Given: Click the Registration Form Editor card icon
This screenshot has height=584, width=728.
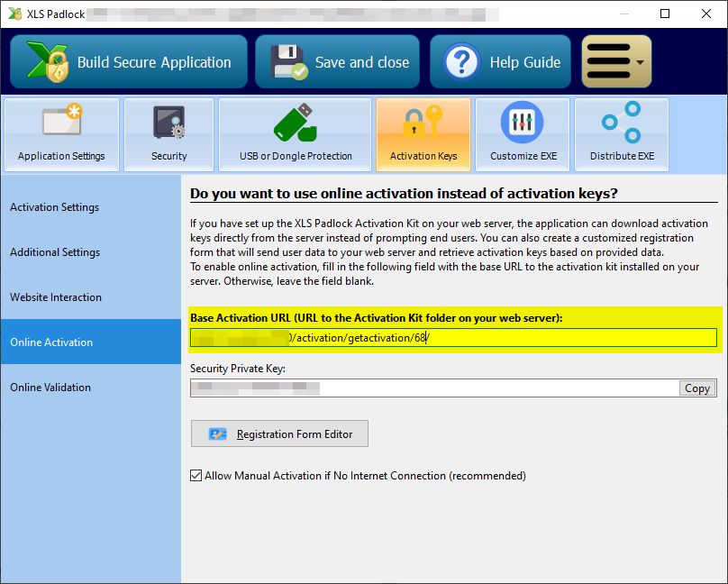Looking at the screenshot, I should pyautogui.click(x=218, y=434).
